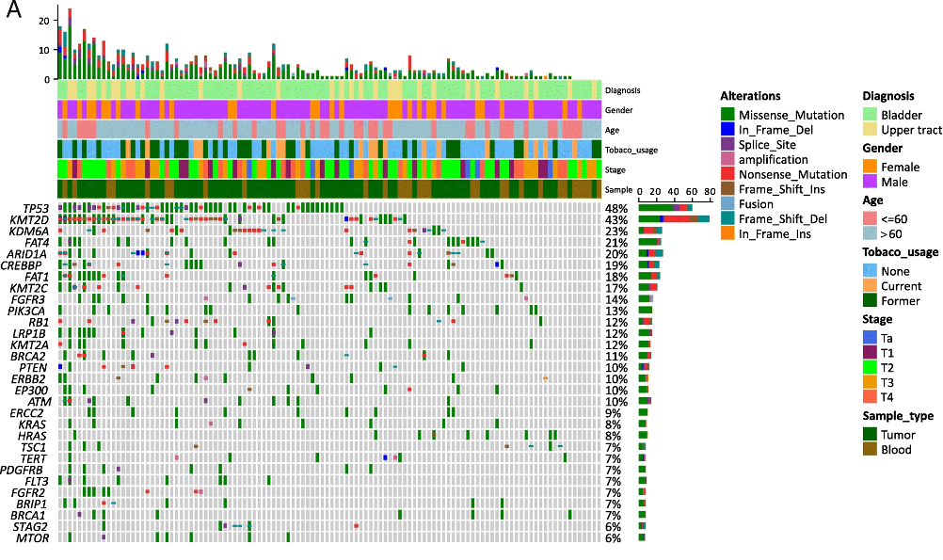The height and width of the screenshot is (560, 943).
Task: Click the Missense_Mutation green legend swatch
Action: (727, 115)
